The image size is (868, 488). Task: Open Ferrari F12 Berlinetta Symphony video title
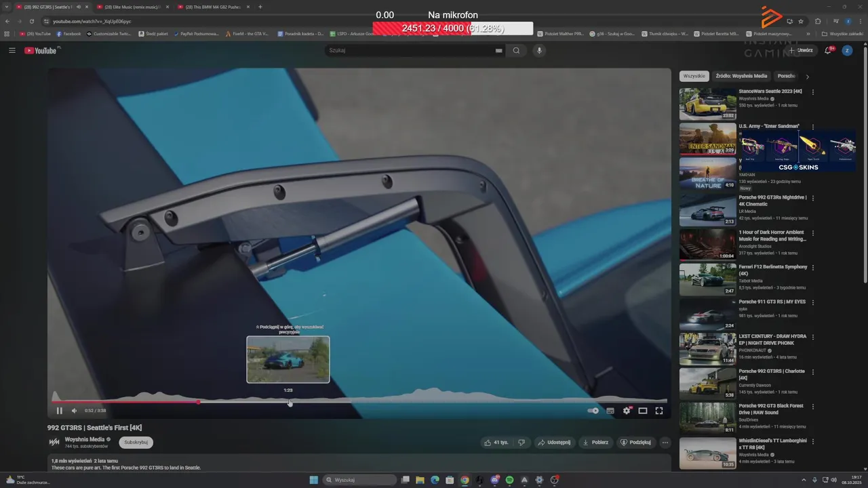pyautogui.click(x=773, y=270)
